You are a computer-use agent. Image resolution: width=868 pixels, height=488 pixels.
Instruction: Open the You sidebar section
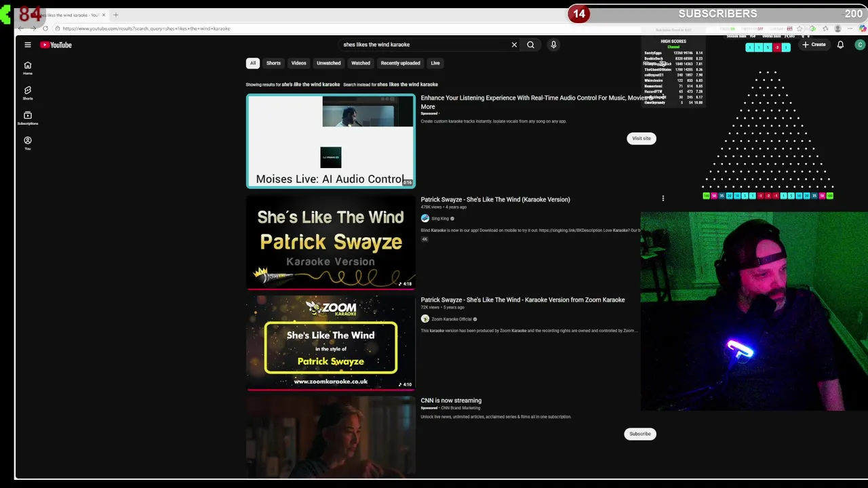coord(28,143)
